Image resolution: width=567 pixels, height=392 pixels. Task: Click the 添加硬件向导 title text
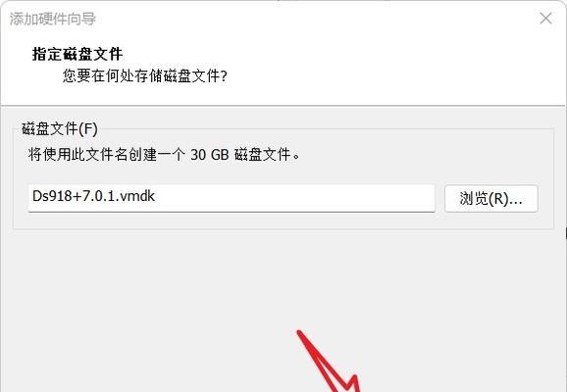click(x=52, y=19)
